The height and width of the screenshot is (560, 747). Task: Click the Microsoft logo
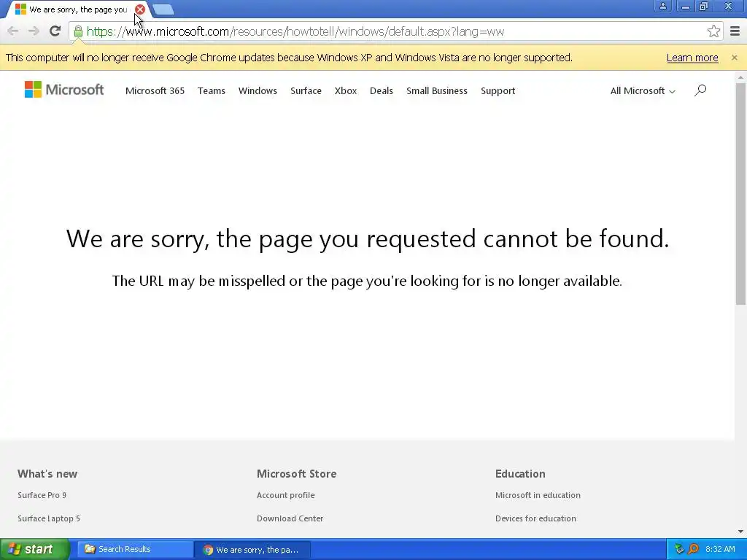64,90
